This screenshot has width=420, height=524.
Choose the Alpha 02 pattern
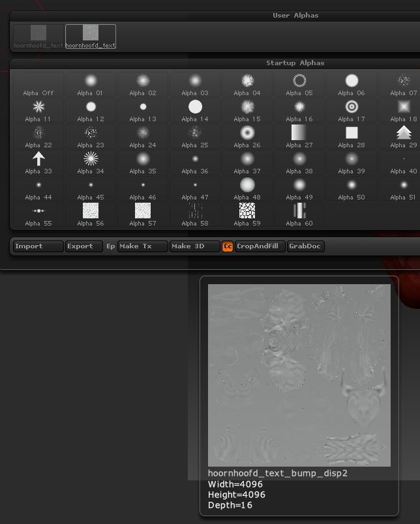point(143,85)
